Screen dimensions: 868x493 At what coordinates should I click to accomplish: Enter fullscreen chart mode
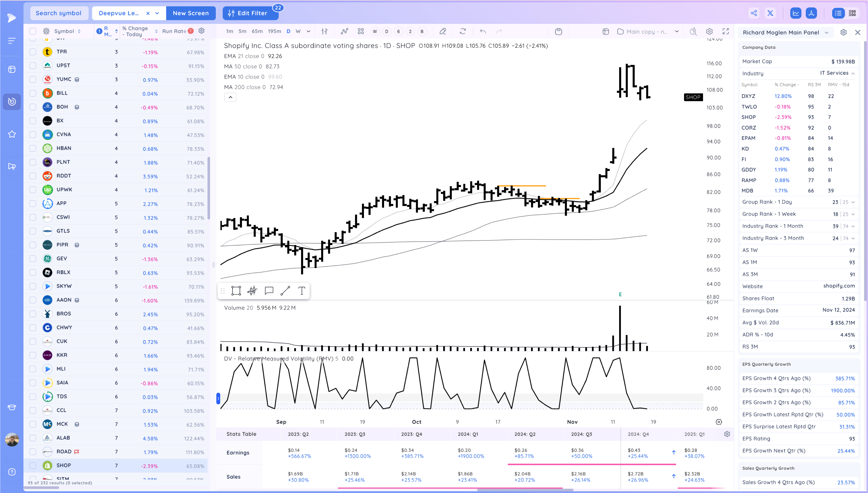point(726,31)
